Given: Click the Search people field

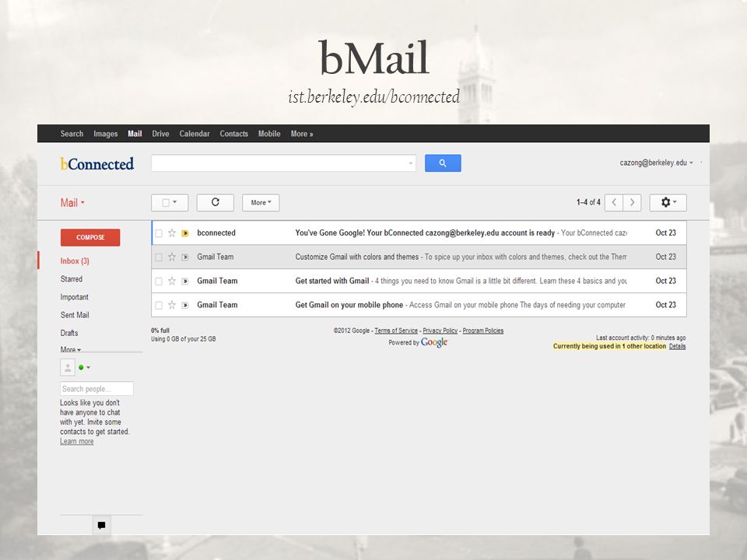Looking at the screenshot, I should click(96, 389).
